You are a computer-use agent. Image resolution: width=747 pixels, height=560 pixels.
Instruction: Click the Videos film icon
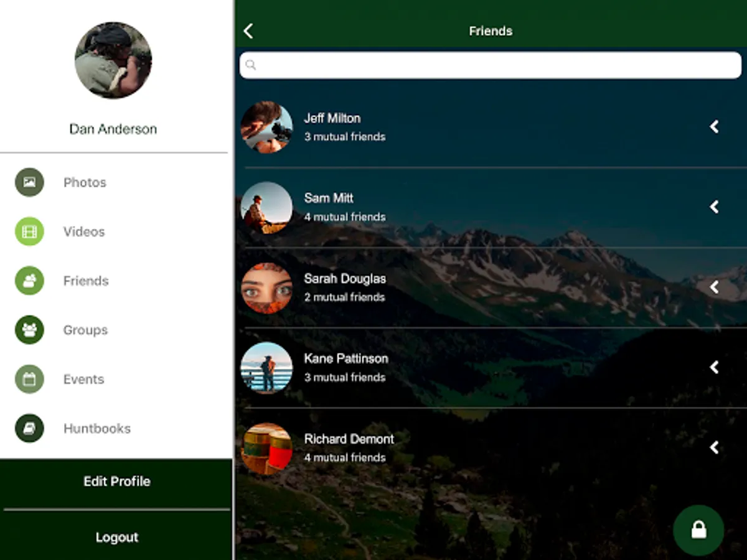(29, 231)
